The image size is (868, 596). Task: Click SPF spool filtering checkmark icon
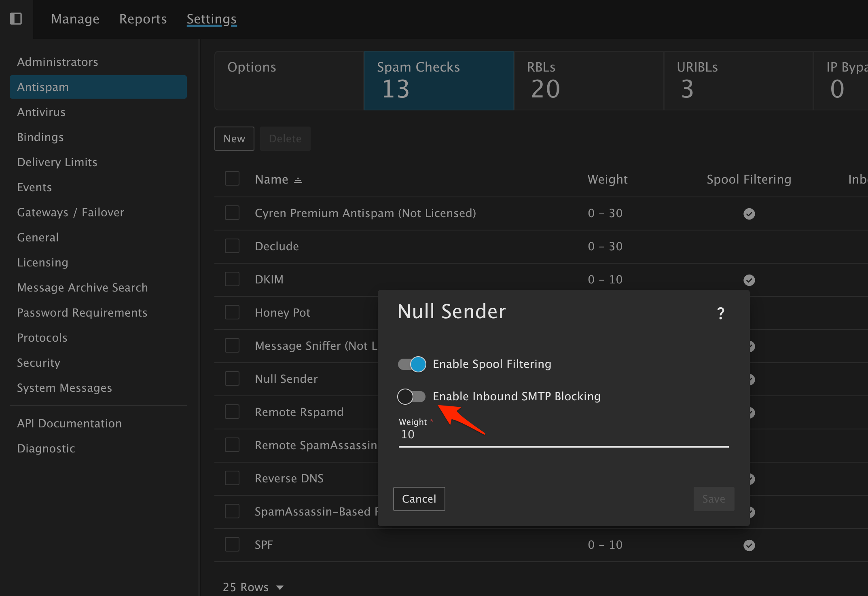click(749, 545)
